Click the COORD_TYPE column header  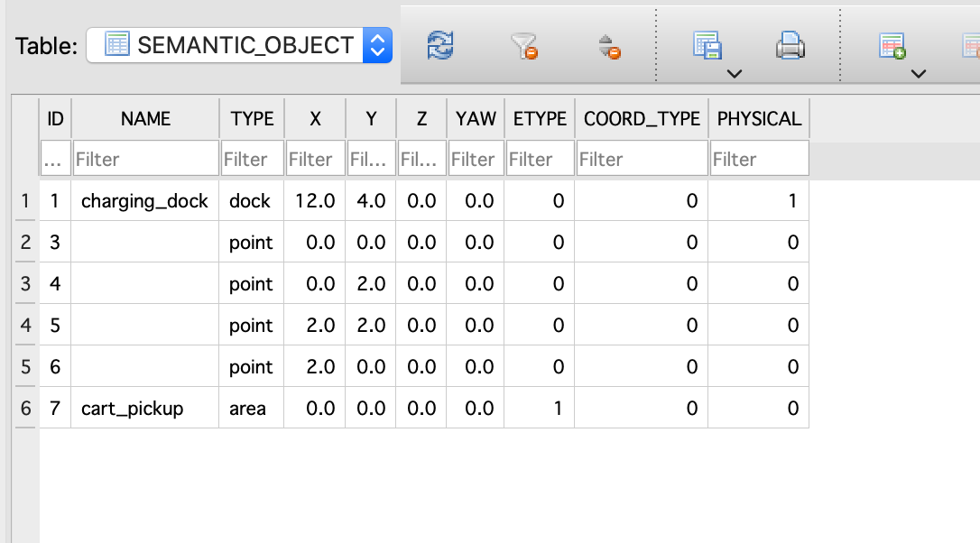pyautogui.click(x=642, y=119)
